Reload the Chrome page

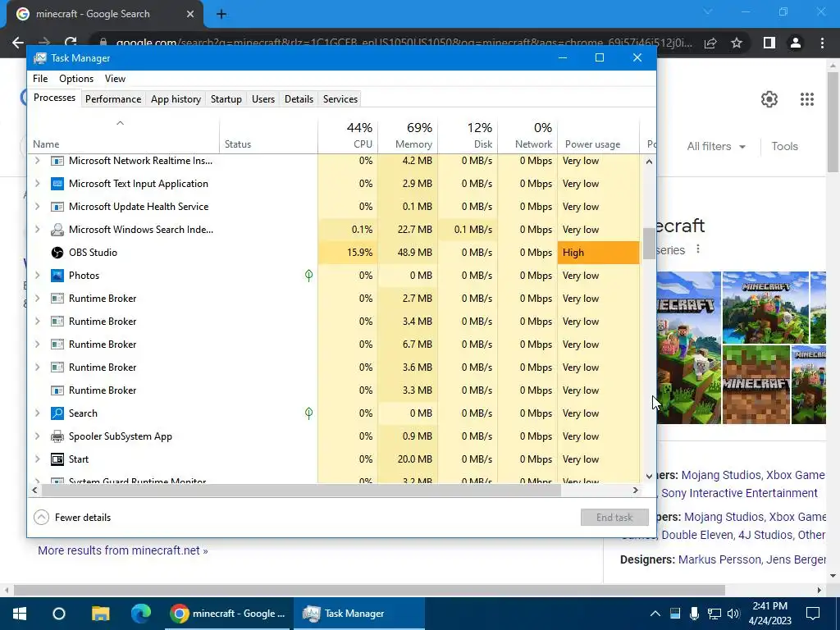click(x=71, y=43)
